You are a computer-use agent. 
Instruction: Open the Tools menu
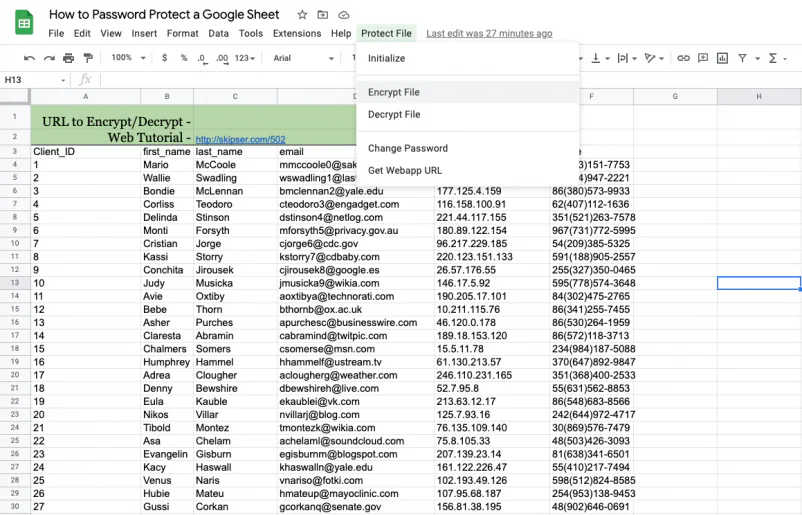click(x=251, y=33)
